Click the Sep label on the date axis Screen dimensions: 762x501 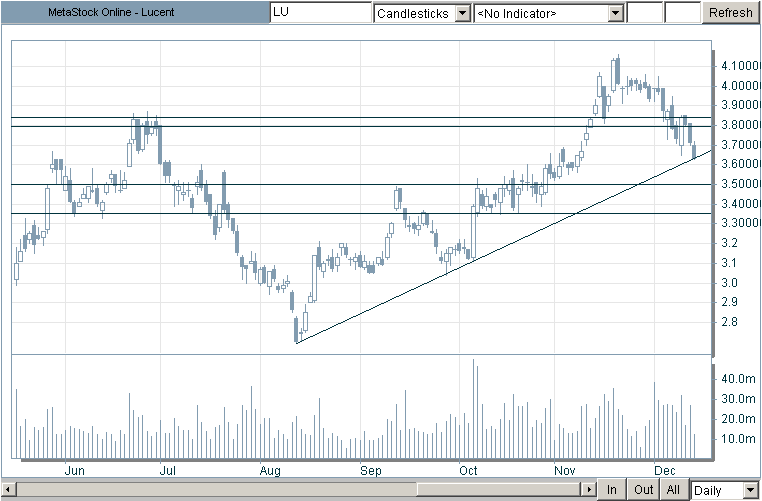(371, 470)
